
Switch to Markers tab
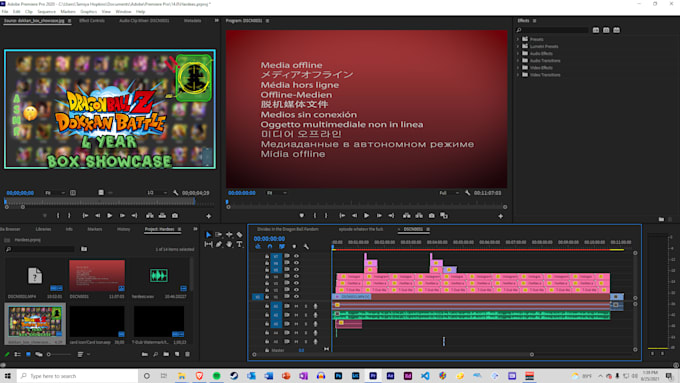95,229
